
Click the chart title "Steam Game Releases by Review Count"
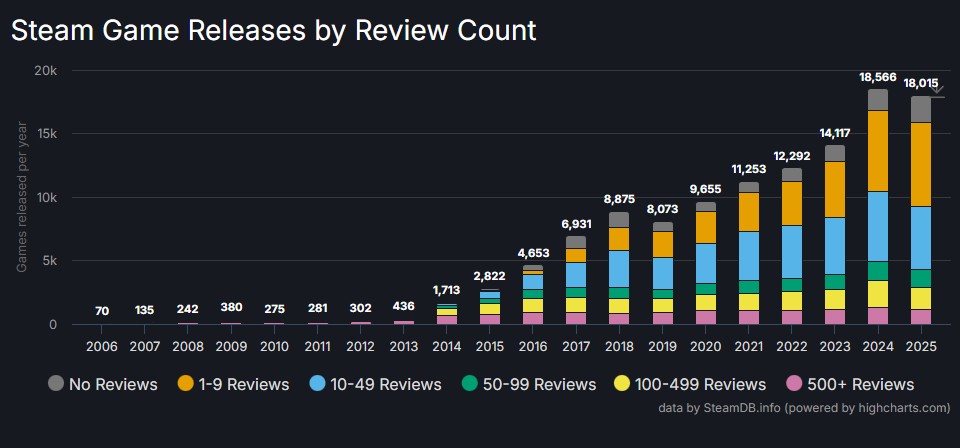pos(273,31)
